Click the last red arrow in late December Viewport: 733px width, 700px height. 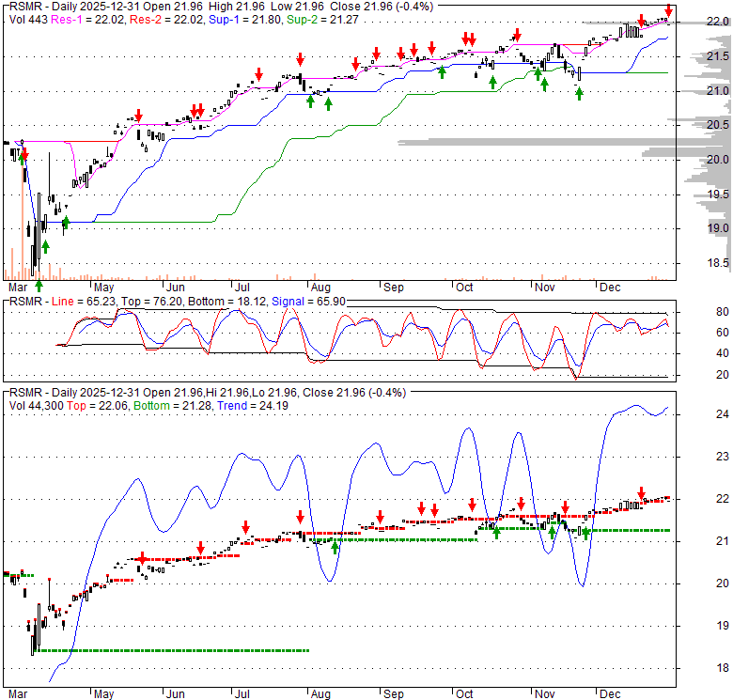[x=668, y=10]
